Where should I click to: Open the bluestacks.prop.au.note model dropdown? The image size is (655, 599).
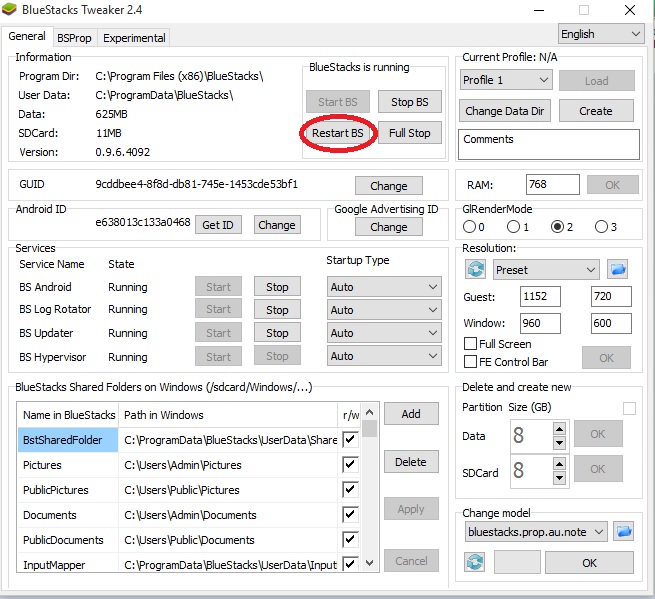click(536, 532)
